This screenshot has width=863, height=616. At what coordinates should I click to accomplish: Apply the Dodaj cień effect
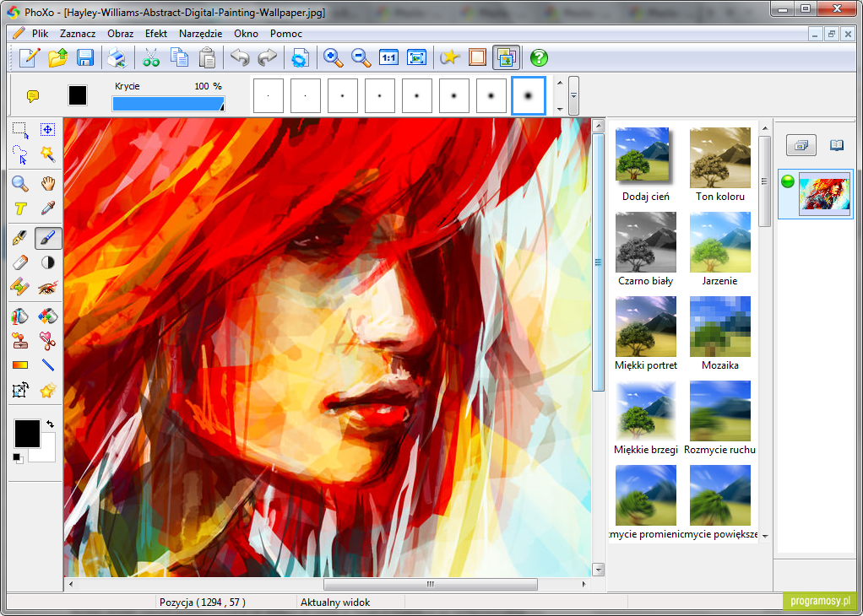click(x=646, y=165)
